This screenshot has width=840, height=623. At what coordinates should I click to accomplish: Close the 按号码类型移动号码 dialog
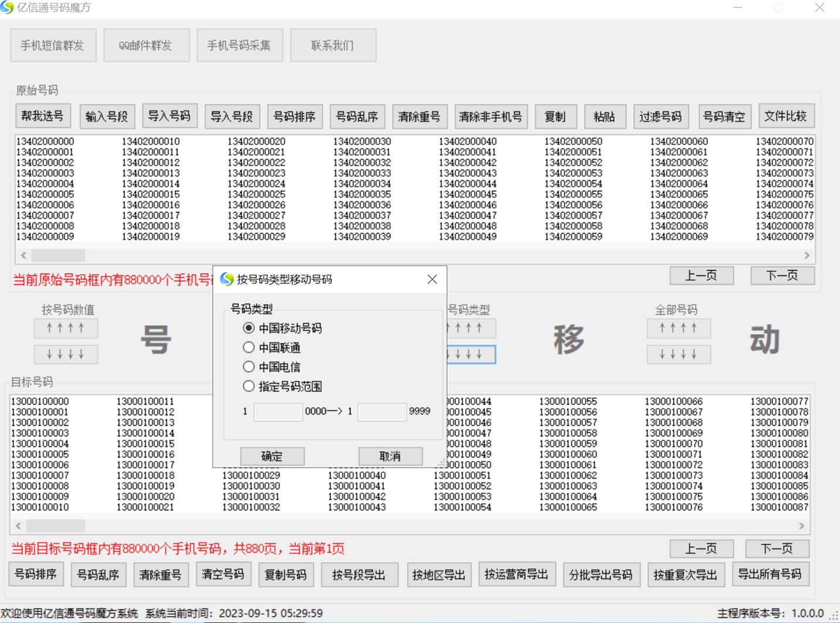(432, 279)
